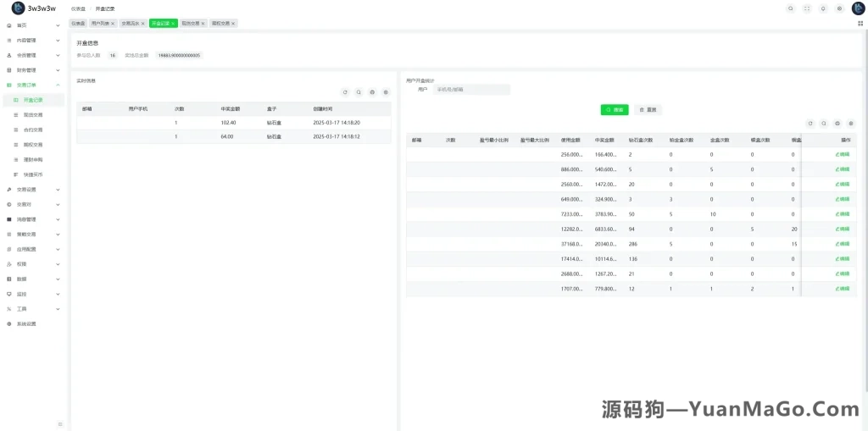Screen dimensions: 868x431
Task: Collapse the 交易订单 sidebar menu
Action: 33,86
